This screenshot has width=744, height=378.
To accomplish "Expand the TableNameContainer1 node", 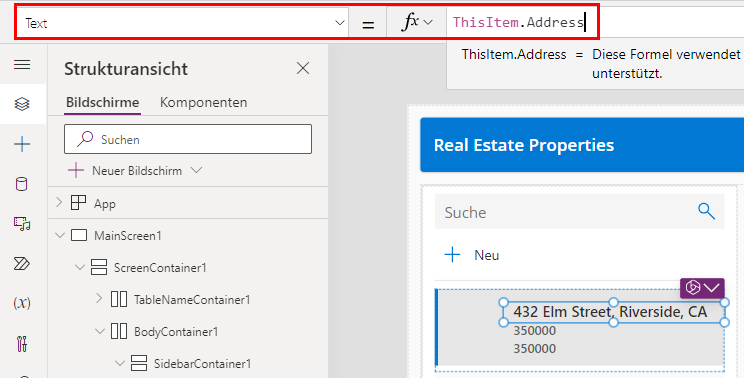I will pos(99,299).
